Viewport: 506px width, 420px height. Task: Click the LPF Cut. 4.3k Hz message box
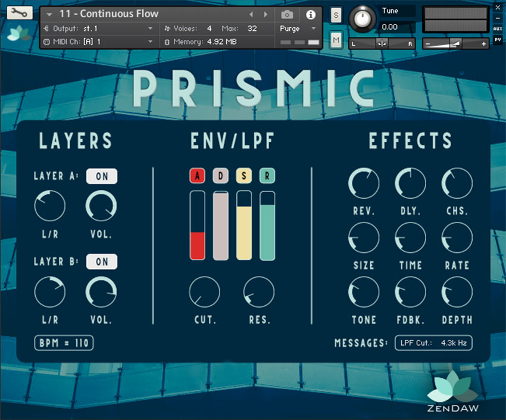coord(433,343)
